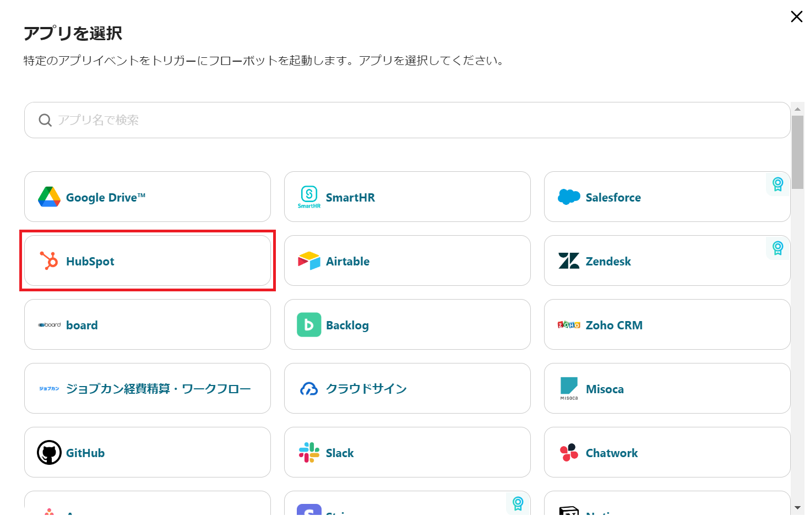The width and height of the screenshot is (810, 532).
Task: Choose the クラウドサイン app card
Action: 407,388
